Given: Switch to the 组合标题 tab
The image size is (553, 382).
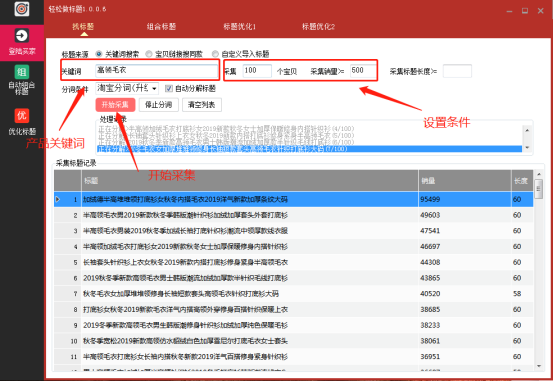Looking at the screenshot, I should click(x=161, y=26).
